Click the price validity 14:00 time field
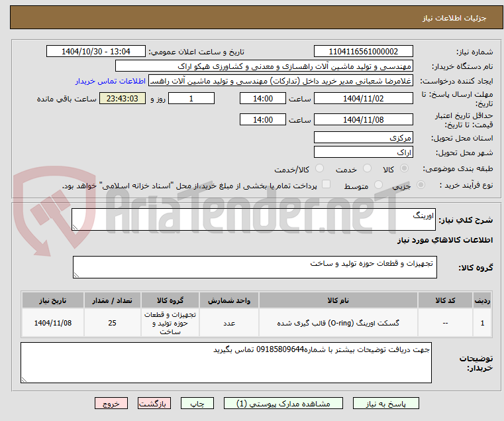The width and height of the screenshot is (504, 421). [x=263, y=120]
